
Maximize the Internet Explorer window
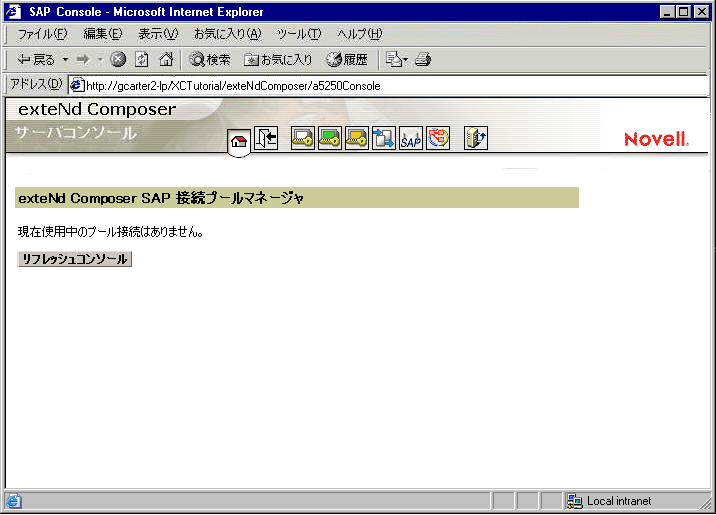pos(684,11)
